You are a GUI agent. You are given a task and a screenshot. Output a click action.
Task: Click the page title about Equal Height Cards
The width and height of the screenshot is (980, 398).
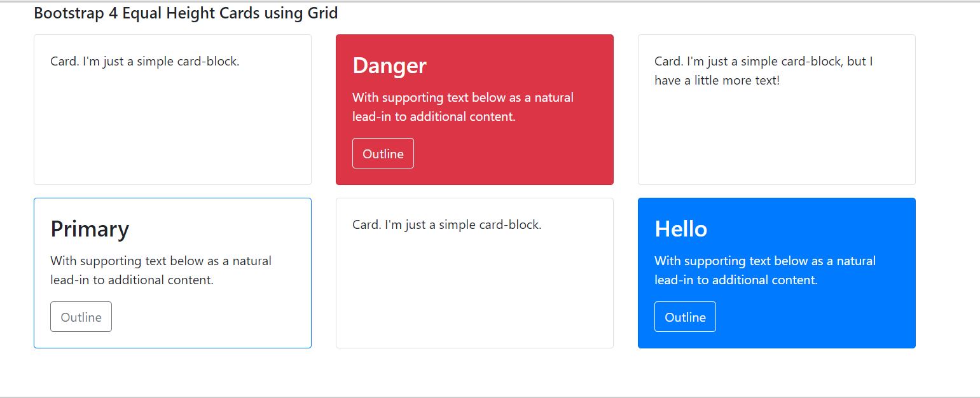coord(186,13)
